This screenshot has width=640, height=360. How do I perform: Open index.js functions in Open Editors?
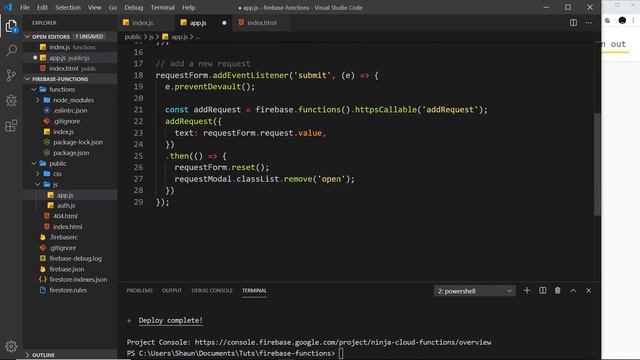(70, 47)
